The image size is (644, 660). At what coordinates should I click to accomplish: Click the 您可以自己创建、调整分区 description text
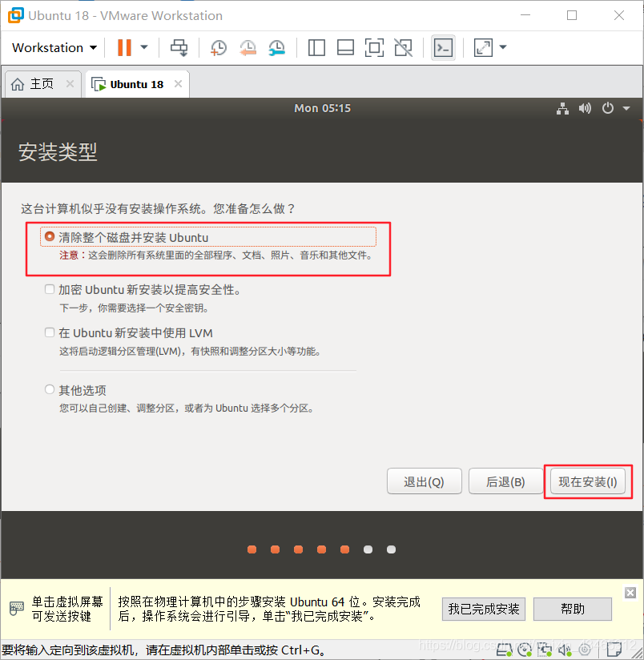[187, 408]
